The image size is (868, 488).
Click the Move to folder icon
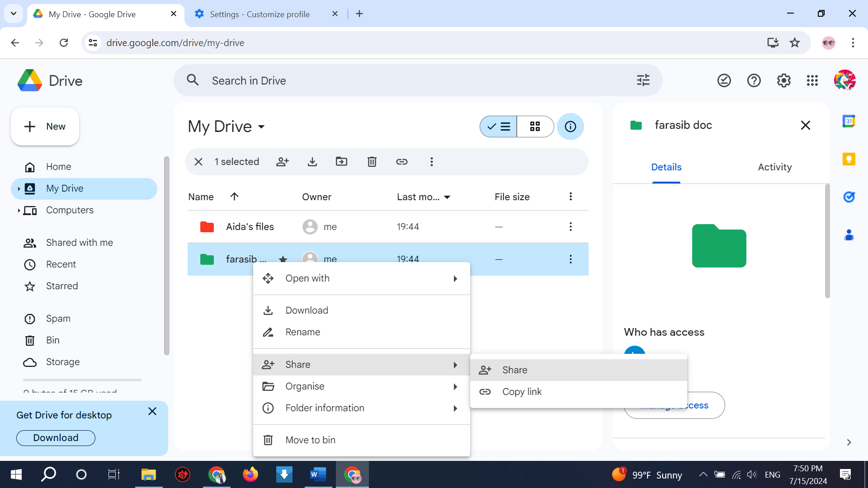click(342, 161)
